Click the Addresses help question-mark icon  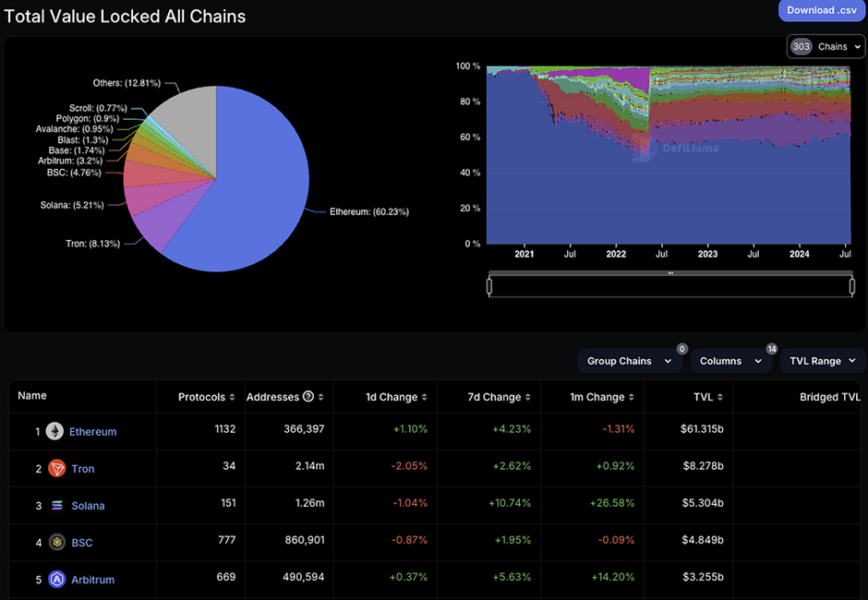click(308, 396)
